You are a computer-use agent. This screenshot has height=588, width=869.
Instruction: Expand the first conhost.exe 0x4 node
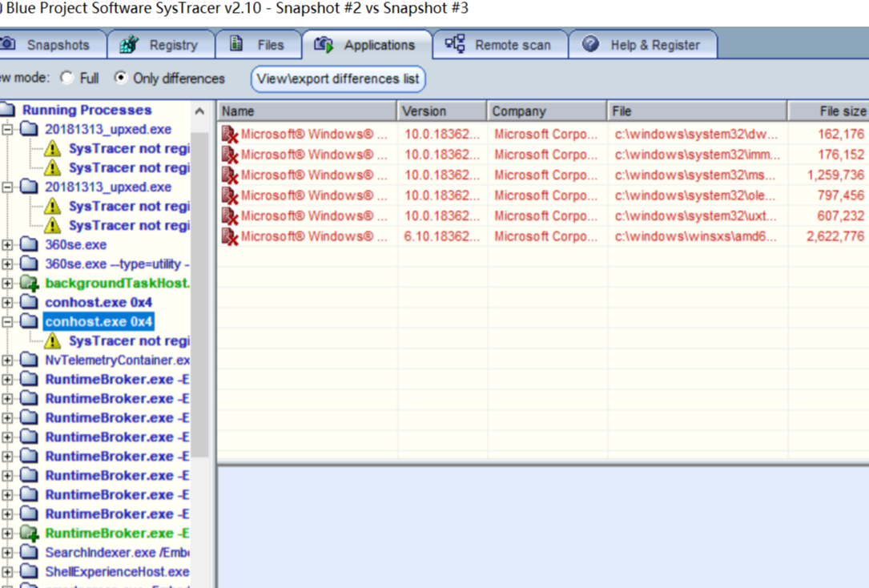tap(7, 303)
